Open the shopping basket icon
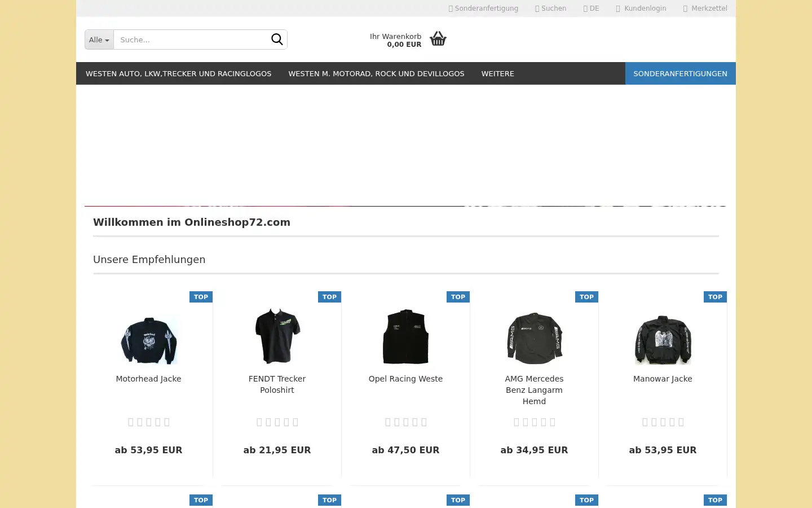 (438, 38)
